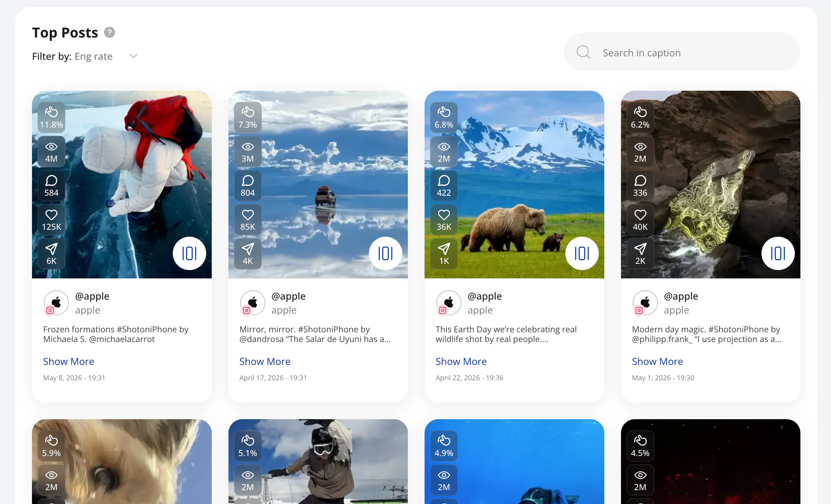Click the Mirror, mirror. #ShotoniPhone caption text
This screenshot has height=504, width=831.
click(x=315, y=334)
